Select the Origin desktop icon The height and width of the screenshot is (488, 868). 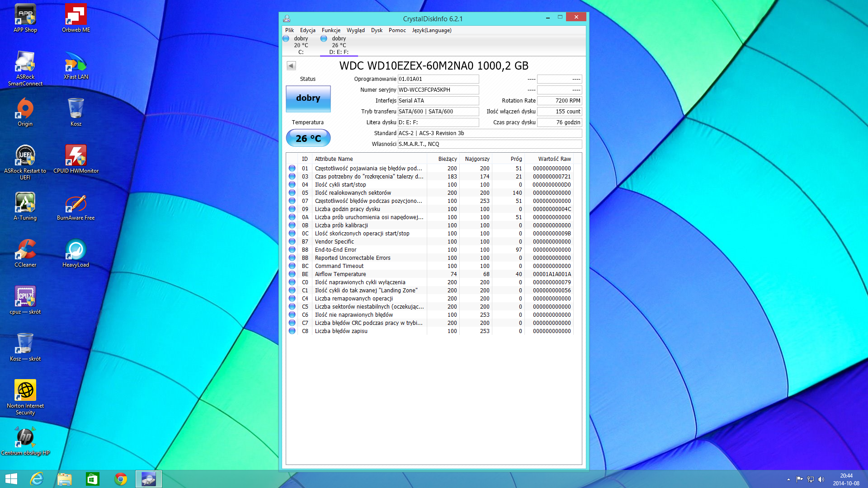coord(25,112)
